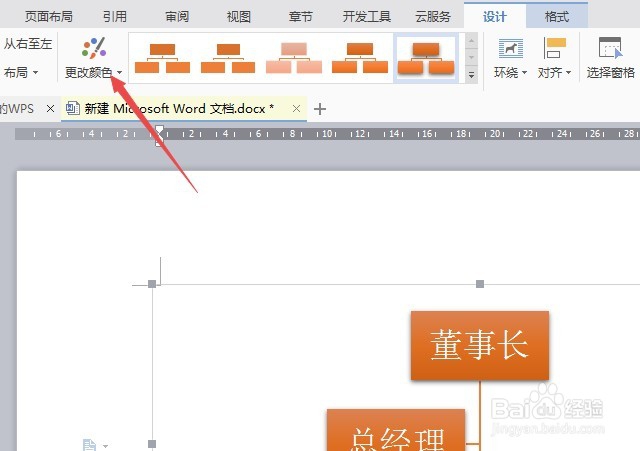Open the 页面布局 ribbon tab

(x=49, y=17)
